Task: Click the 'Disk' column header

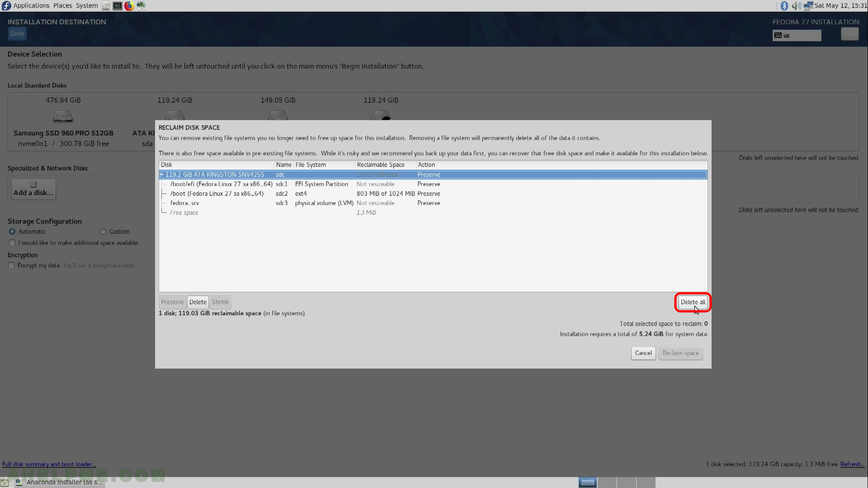Action: tap(217, 164)
